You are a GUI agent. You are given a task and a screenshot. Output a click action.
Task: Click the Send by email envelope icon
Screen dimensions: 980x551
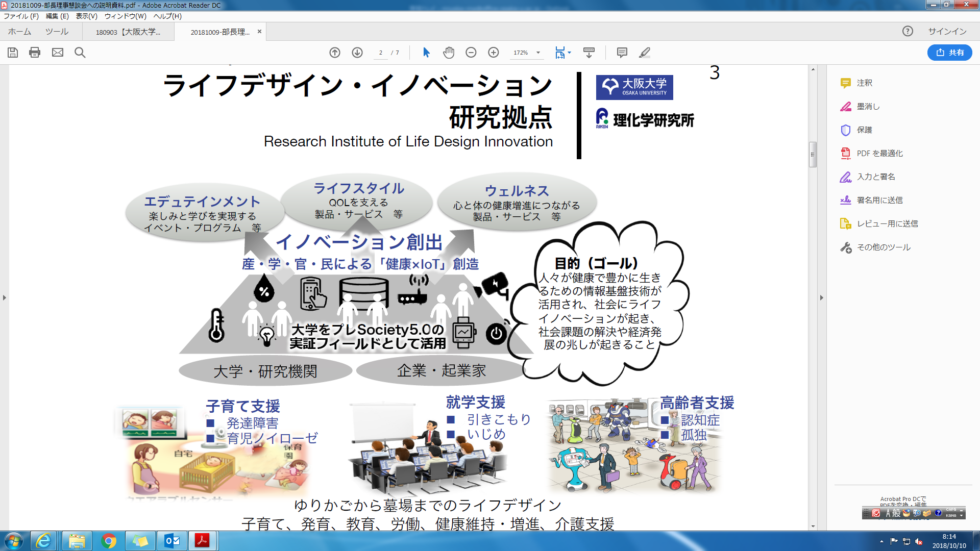pyautogui.click(x=58, y=53)
